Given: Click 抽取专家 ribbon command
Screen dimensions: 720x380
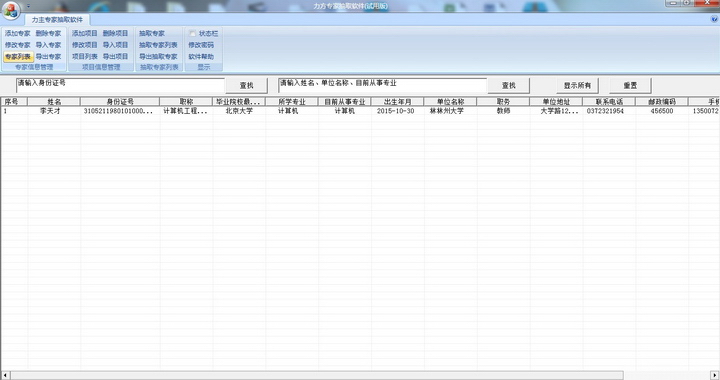Looking at the screenshot, I should pyautogui.click(x=152, y=33).
